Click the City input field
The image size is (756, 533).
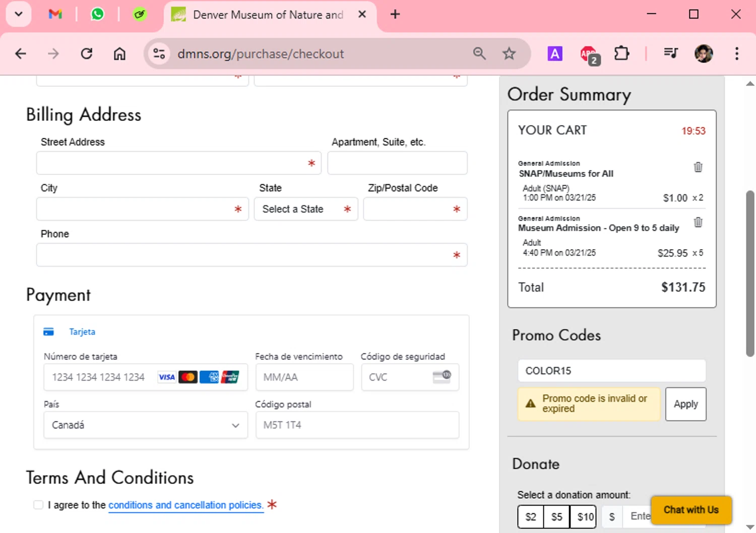point(143,209)
